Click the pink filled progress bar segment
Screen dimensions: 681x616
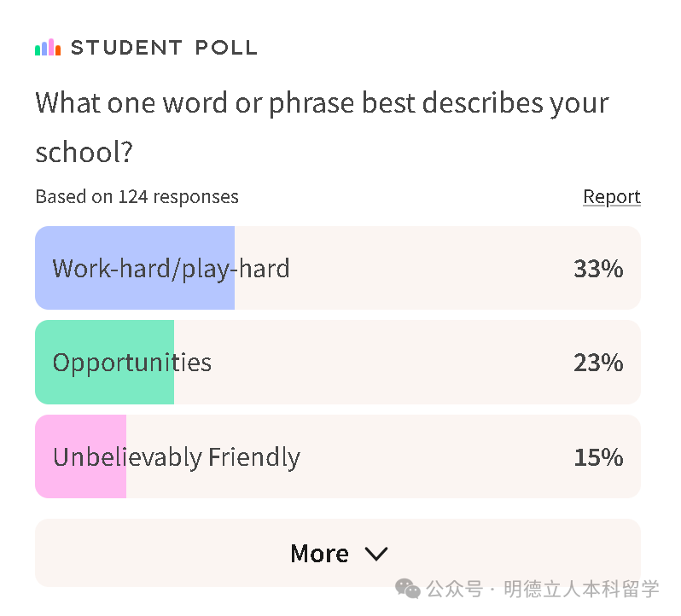(81, 456)
